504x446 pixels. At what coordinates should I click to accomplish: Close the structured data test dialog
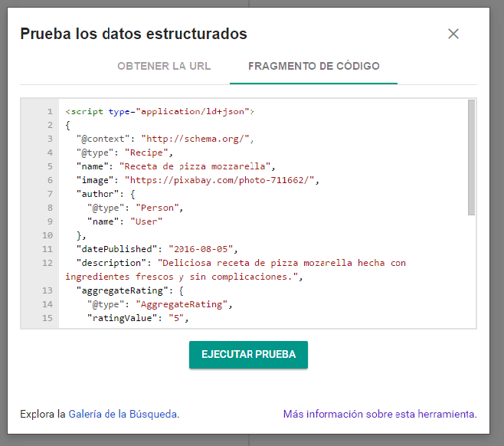click(x=453, y=34)
